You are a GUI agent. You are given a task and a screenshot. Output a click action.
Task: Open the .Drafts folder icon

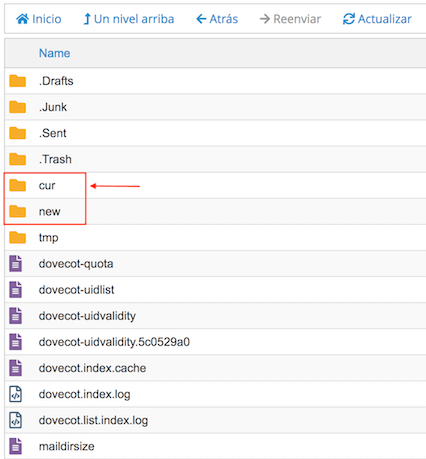pyautogui.click(x=18, y=81)
